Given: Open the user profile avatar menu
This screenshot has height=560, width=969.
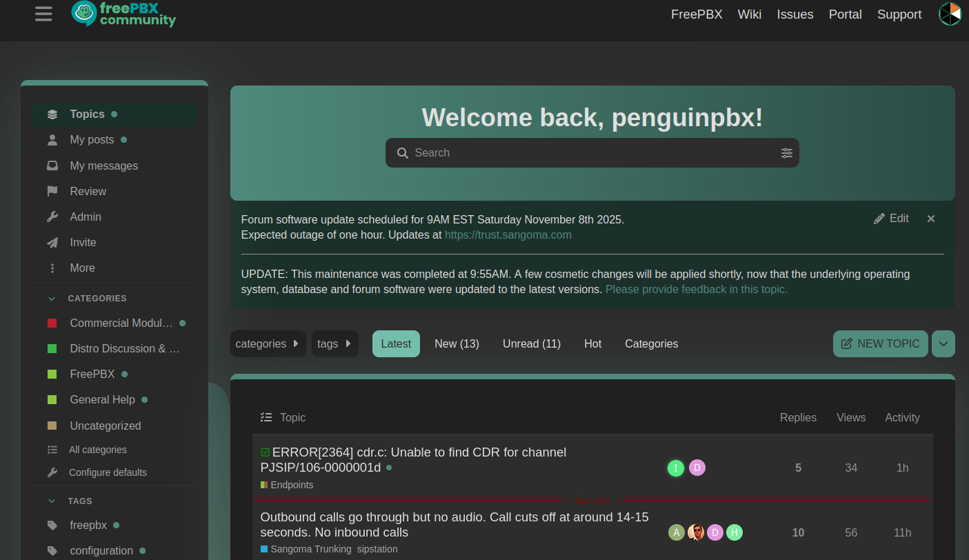Looking at the screenshot, I should [950, 14].
